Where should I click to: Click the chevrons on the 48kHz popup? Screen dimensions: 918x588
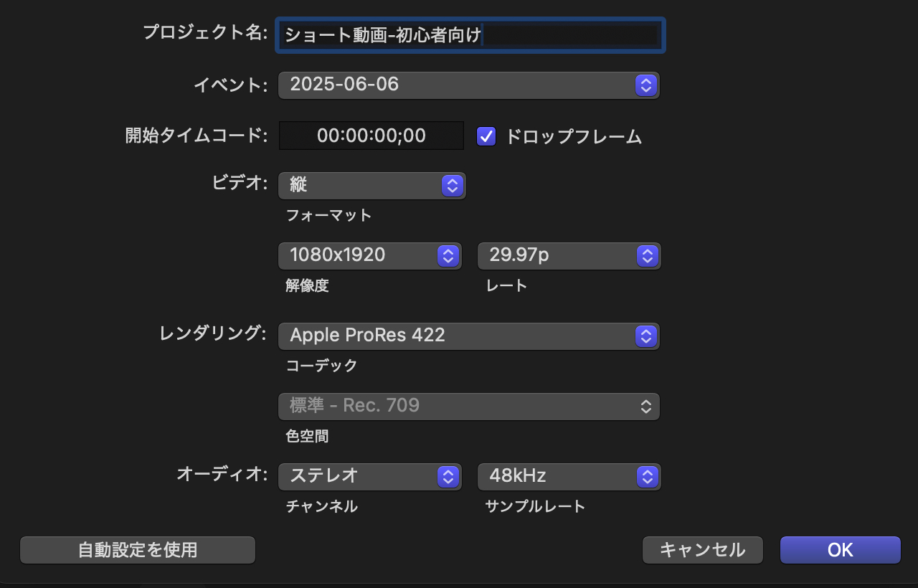tap(648, 476)
